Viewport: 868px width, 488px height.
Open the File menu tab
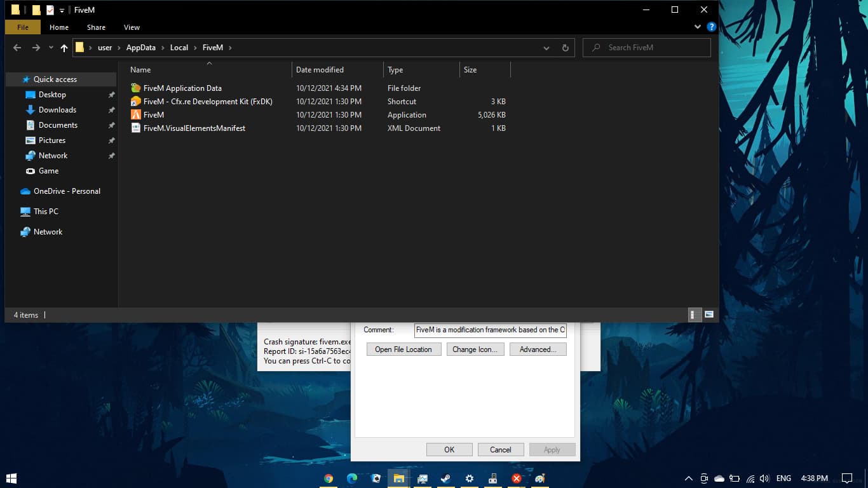click(23, 27)
